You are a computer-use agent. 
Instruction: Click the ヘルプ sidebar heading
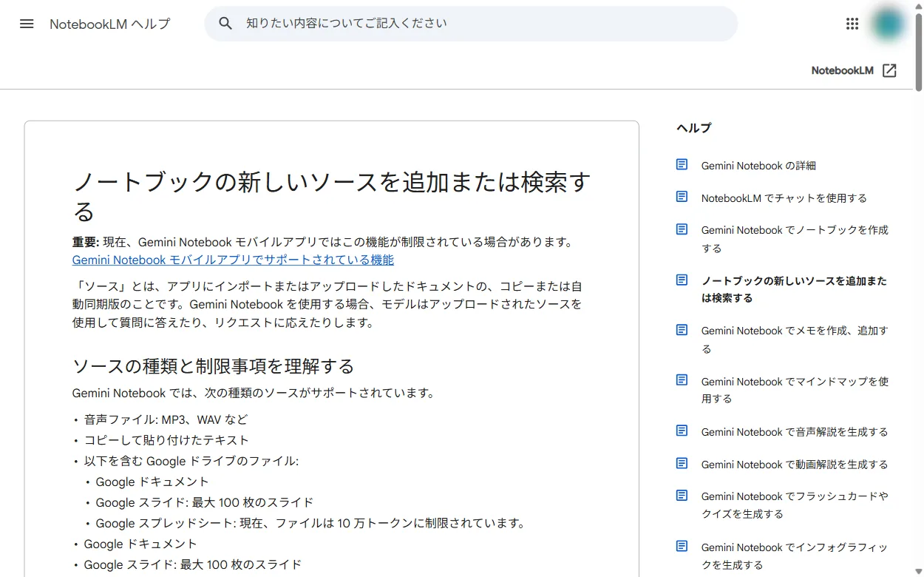693,128
